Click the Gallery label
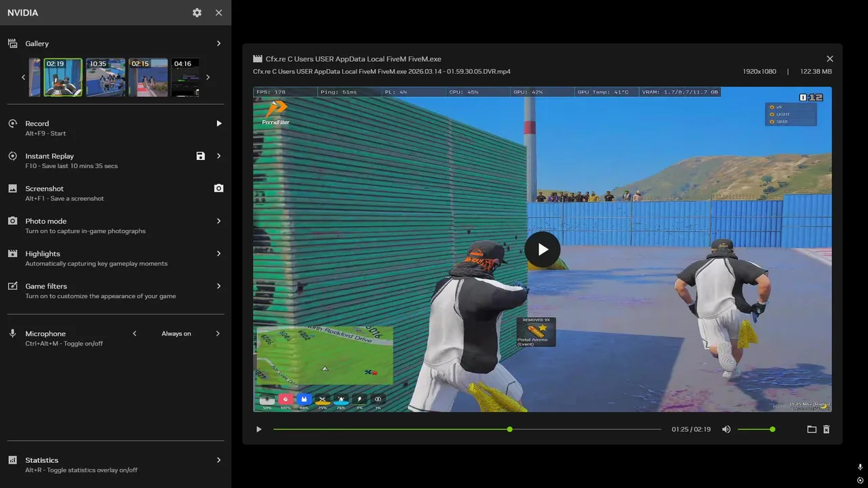 pyautogui.click(x=37, y=43)
